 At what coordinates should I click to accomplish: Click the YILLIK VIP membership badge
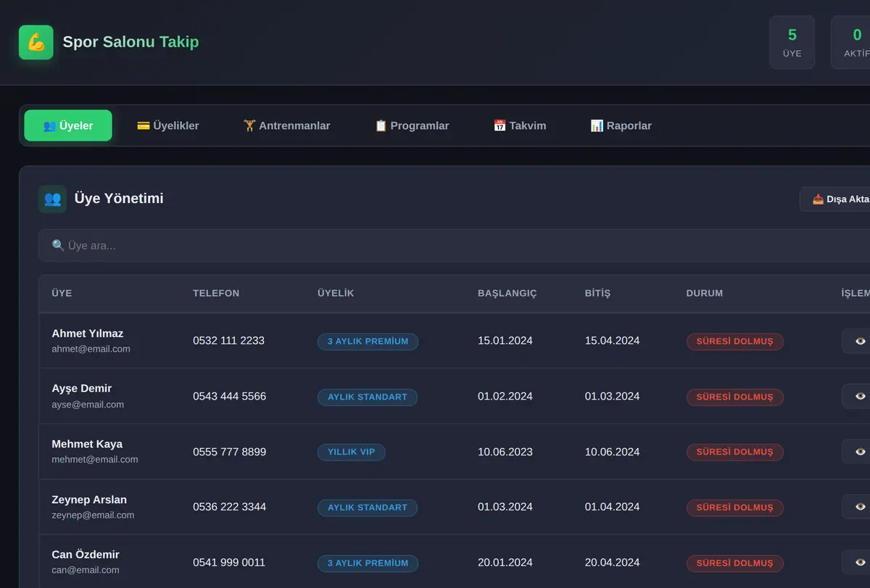pyautogui.click(x=352, y=452)
